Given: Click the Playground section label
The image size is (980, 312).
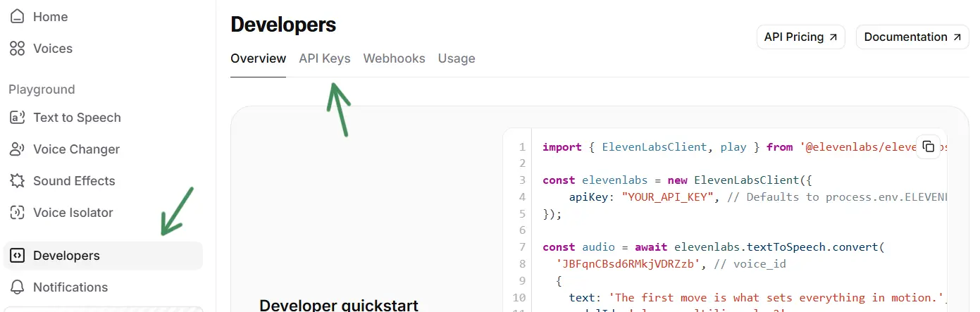Looking at the screenshot, I should click(42, 89).
